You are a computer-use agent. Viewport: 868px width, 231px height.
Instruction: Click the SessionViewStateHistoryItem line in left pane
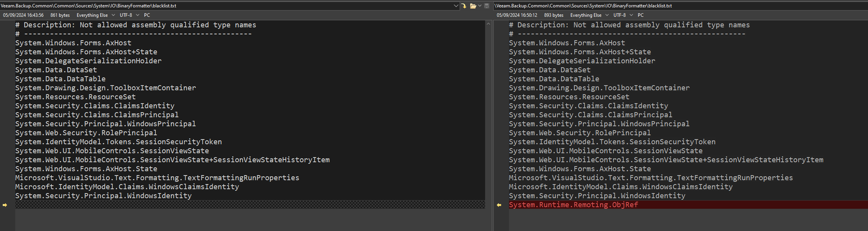(x=172, y=160)
